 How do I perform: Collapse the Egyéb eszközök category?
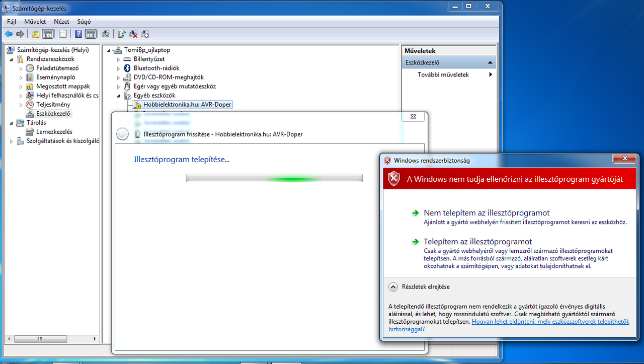(x=119, y=96)
